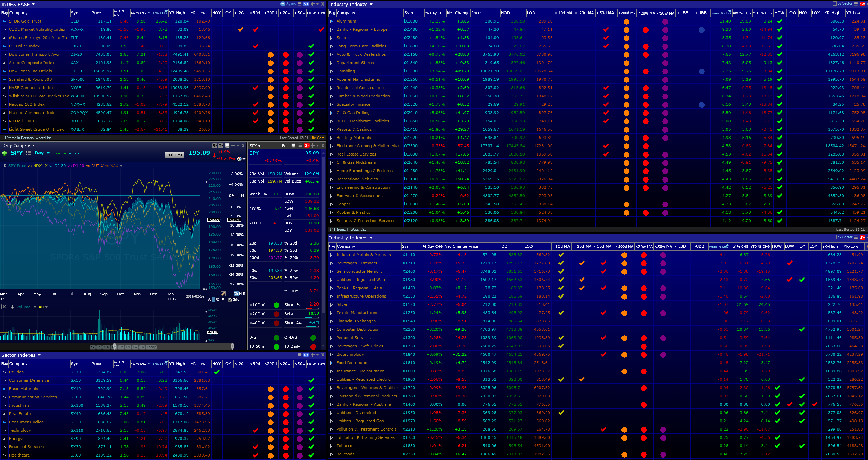Select the Nasdaq 100 Index row
The image size is (868, 460).
[x=163, y=104]
